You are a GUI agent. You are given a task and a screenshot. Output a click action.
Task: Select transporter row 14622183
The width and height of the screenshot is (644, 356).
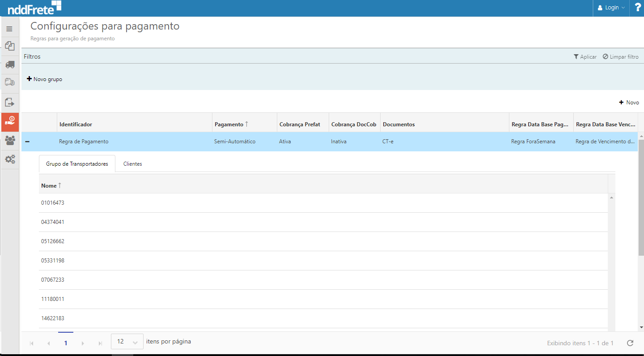[323, 318]
